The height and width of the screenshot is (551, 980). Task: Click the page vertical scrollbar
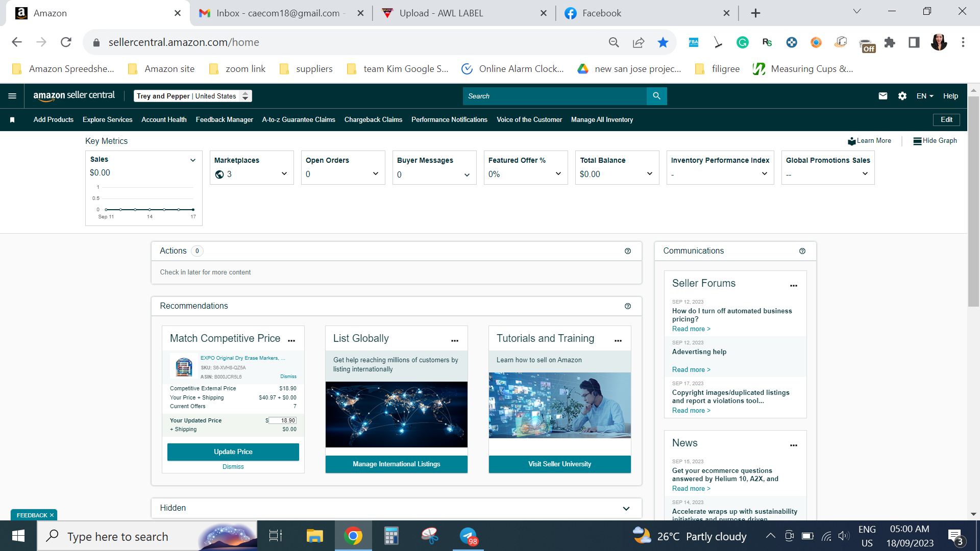[973, 202]
